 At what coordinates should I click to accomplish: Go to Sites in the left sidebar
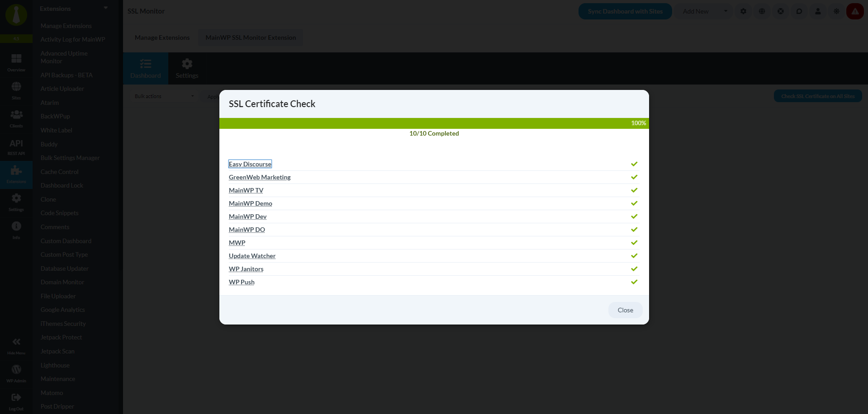[x=16, y=91]
